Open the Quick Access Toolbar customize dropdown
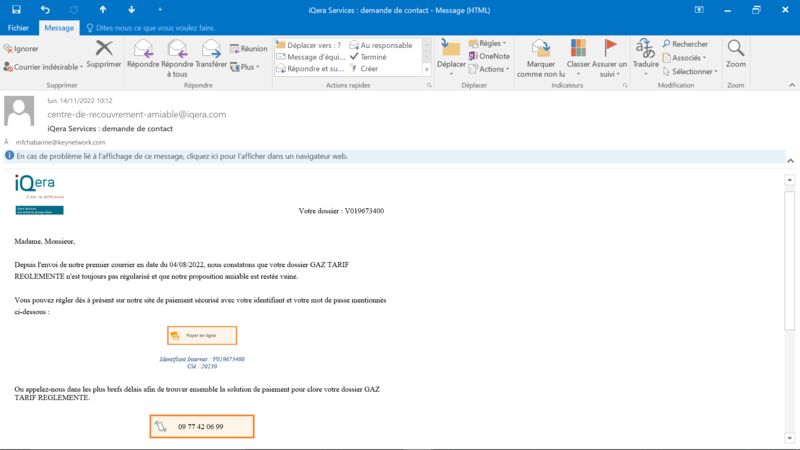Viewport: 800px width, 450px height. coord(160,9)
